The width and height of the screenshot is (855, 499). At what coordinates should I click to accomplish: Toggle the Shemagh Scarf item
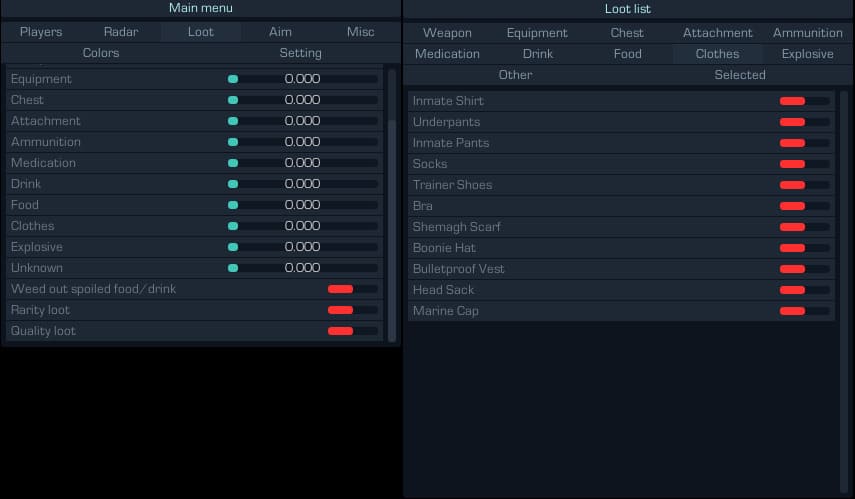pyautogui.click(x=804, y=227)
